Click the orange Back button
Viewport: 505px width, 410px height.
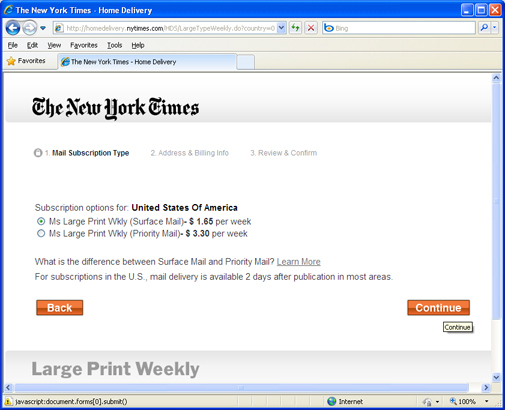60,307
